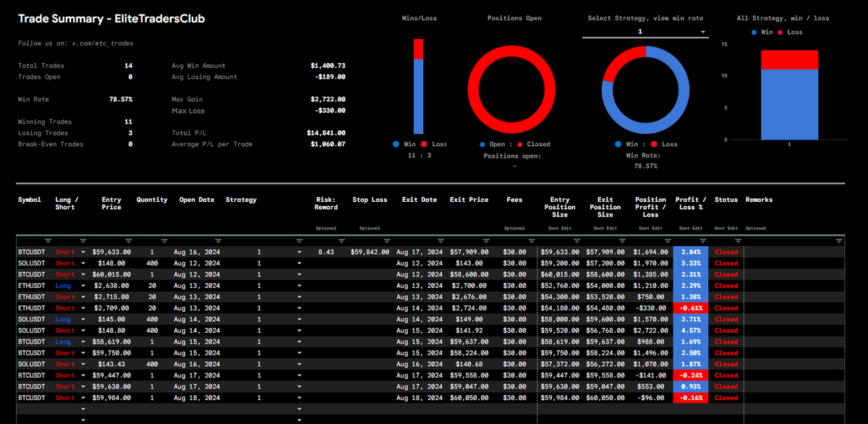Open the Entry Price column filter icon
Image resolution: width=868 pixels, height=424 pixels.
point(128,240)
